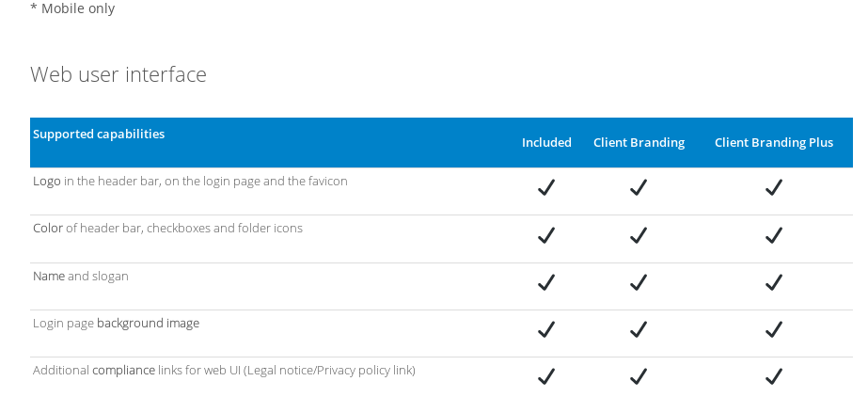Click compliance links Client Branding Plus checkmark
The width and height of the screenshot is (868, 413).
[774, 376]
